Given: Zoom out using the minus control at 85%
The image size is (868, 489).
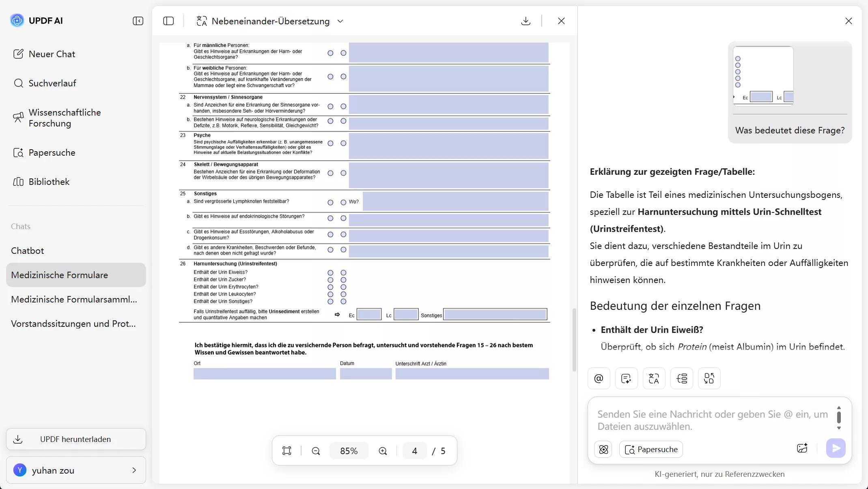Looking at the screenshot, I should tap(316, 450).
